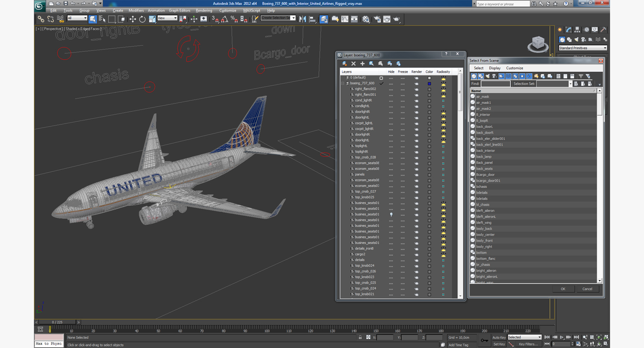Open Customize menu in Select From Scene
Image resolution: width=644 pixels, height=348 pixels.
(x=514, y=68)
